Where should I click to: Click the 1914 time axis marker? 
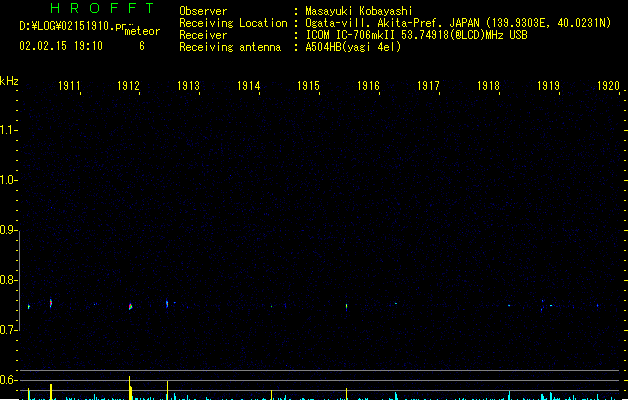(x=248, y=86)
